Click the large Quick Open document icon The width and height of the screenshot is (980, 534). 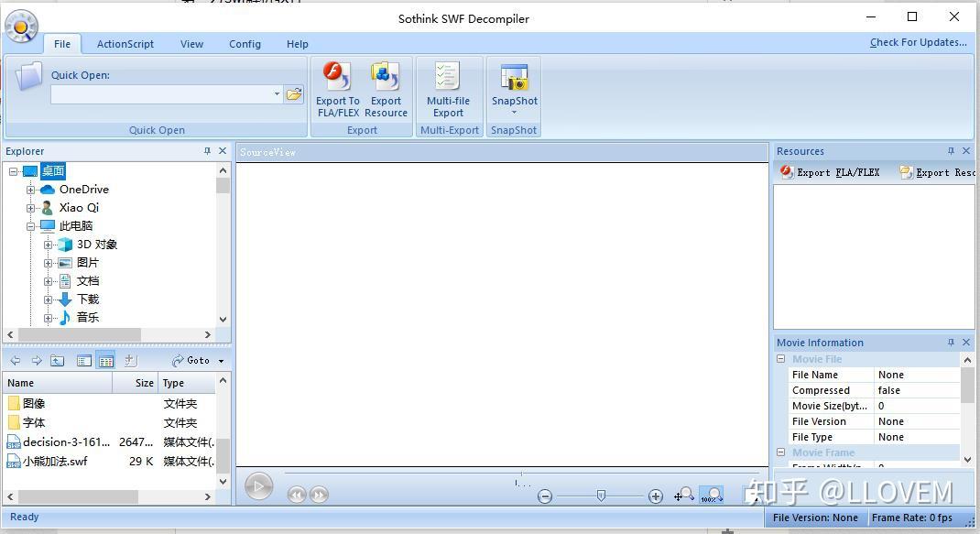coord(28,78)
